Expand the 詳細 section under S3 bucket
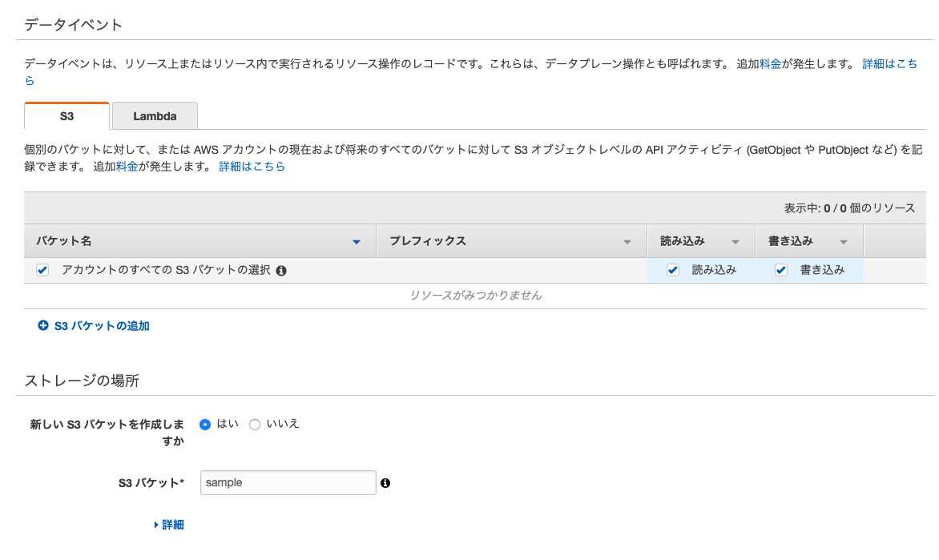The width and height of the screenshot is (939, 560). 169,525
